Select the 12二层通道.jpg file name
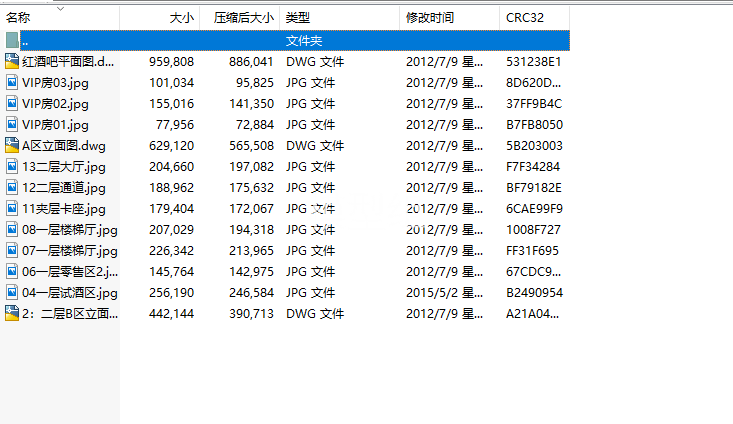The width and height of the screenshot is (733, 424). [63, 187]
